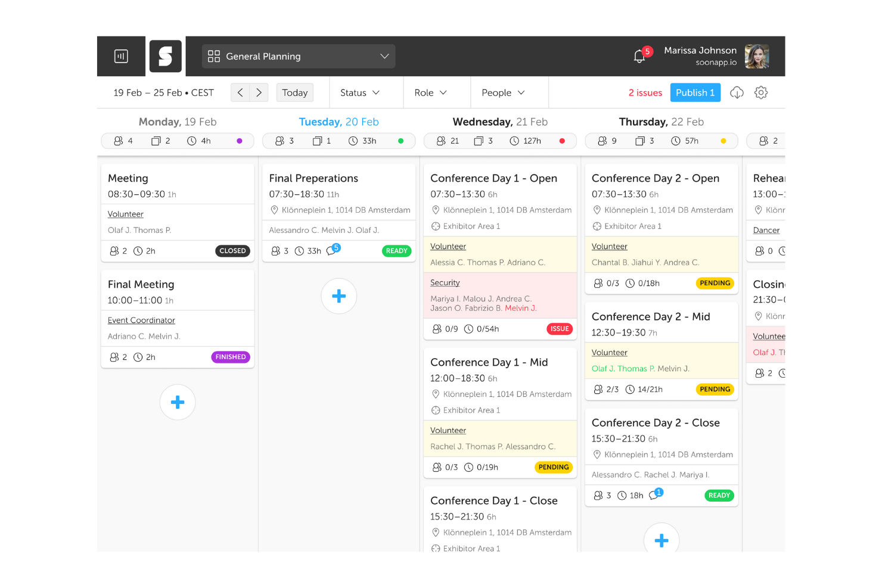Click Monday's people count icon
Screen dimensions: 882x588
tap(119, 141)
